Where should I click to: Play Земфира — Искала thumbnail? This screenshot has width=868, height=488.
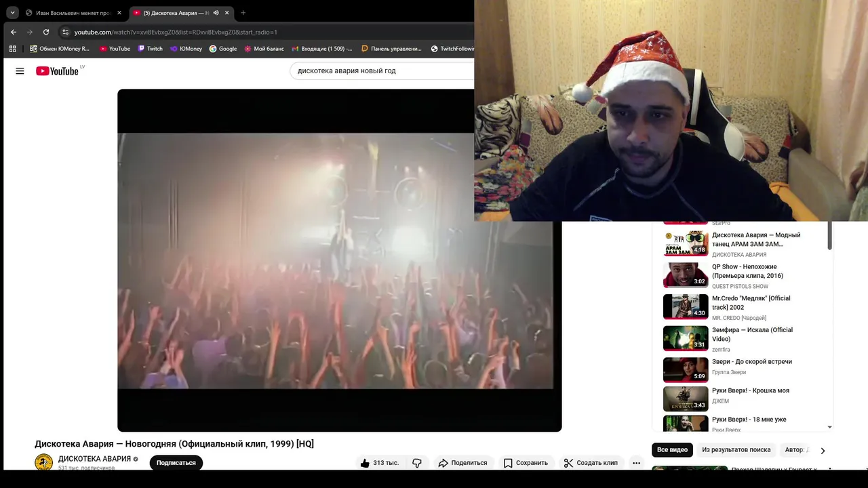[x=686, y=338]
